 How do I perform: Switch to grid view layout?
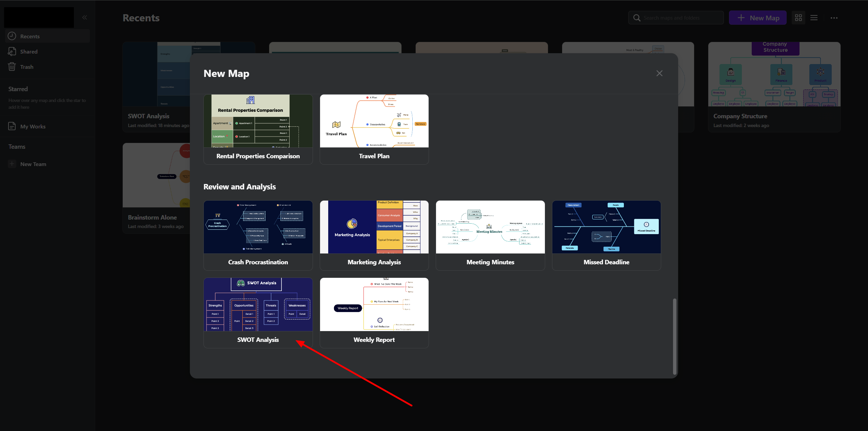tap(798, 18)
